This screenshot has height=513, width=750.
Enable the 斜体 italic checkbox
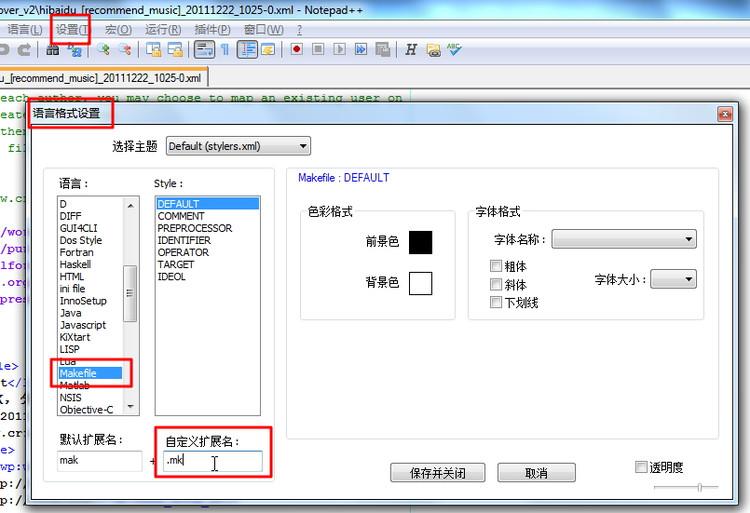point(496,284)
